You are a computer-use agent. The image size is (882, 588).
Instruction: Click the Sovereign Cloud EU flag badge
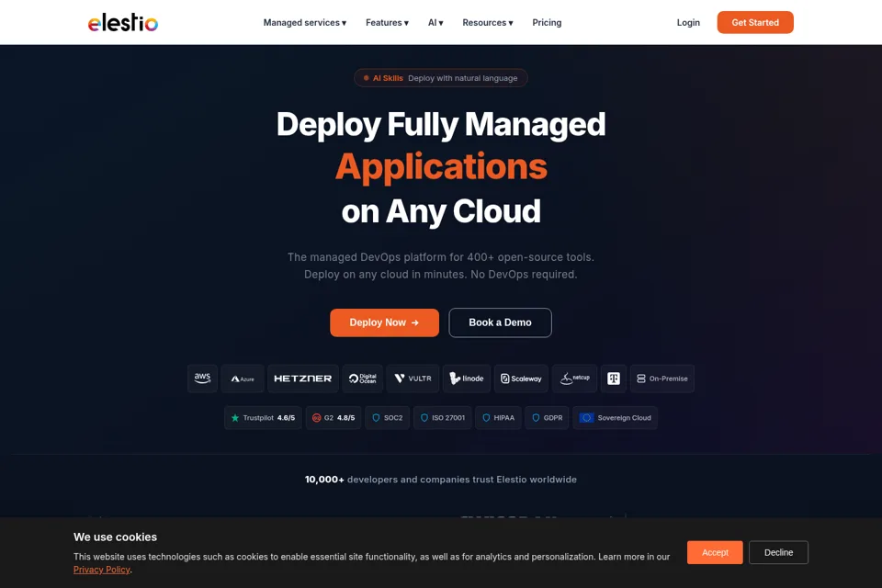615,418
